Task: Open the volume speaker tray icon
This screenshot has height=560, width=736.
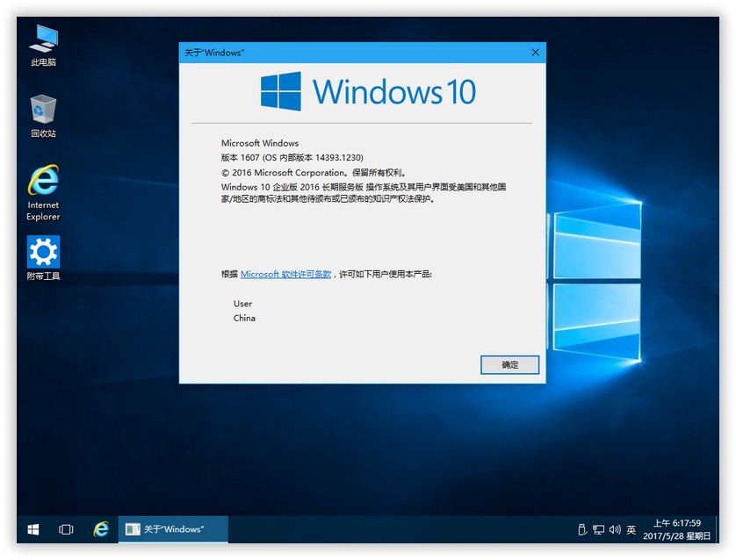Action: pyautogui.click(x=615, y=529)
